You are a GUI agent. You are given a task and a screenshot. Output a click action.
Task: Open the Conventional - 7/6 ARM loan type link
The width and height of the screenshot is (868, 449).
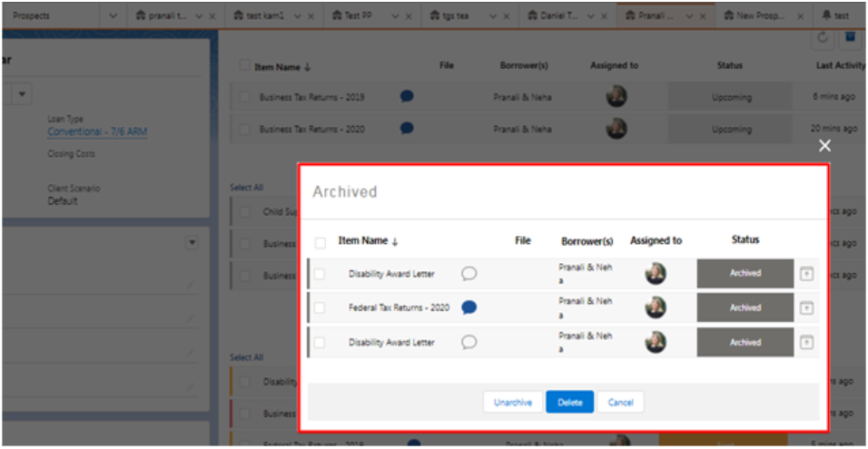click(x=97, y=132)
